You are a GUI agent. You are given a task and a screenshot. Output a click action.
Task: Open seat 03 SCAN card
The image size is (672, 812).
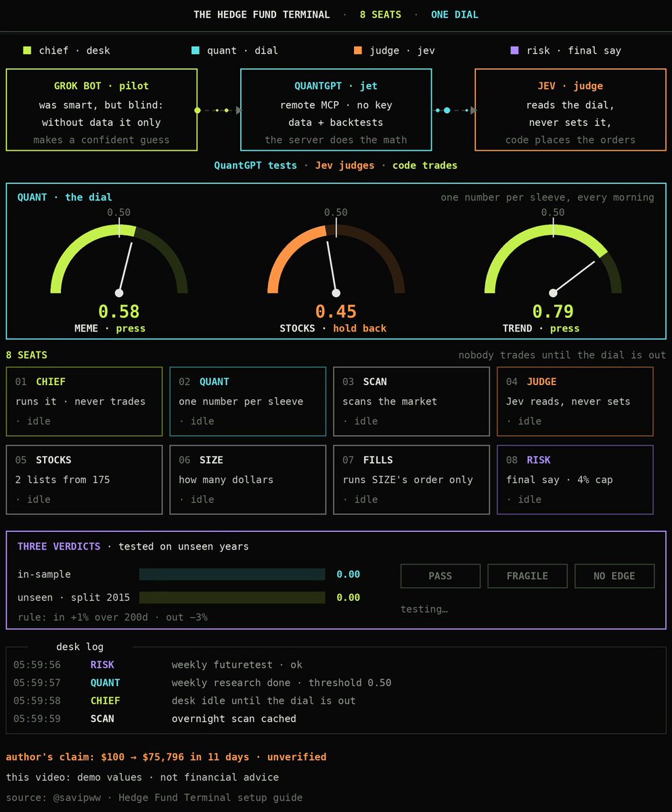point(411,401)
